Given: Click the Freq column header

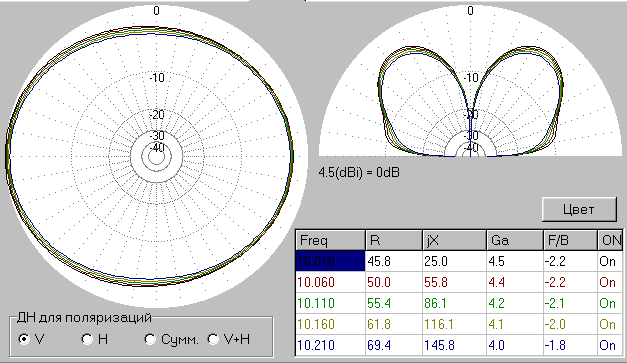Looking at the screenshot, I should pos(330,240).
